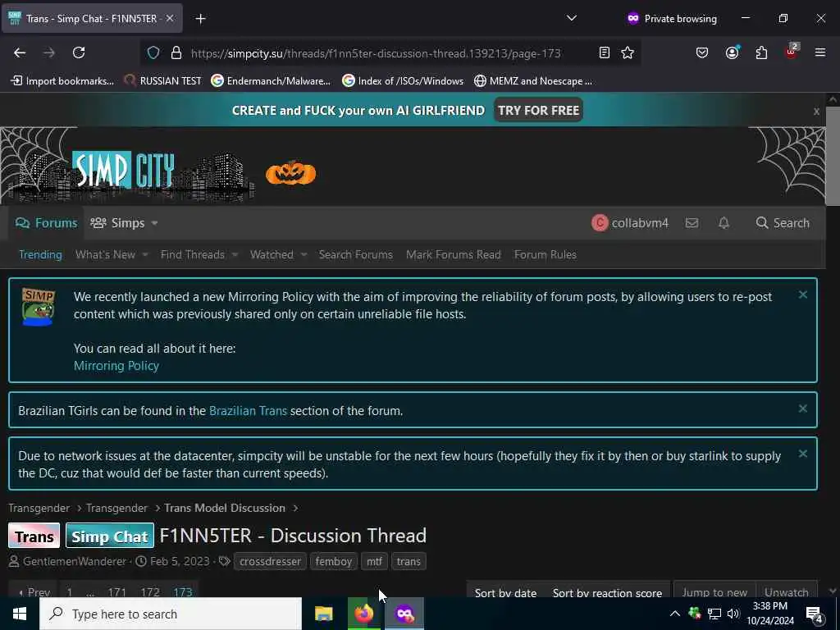
Task: Click the taskbar search box
Action: point(171,614)
